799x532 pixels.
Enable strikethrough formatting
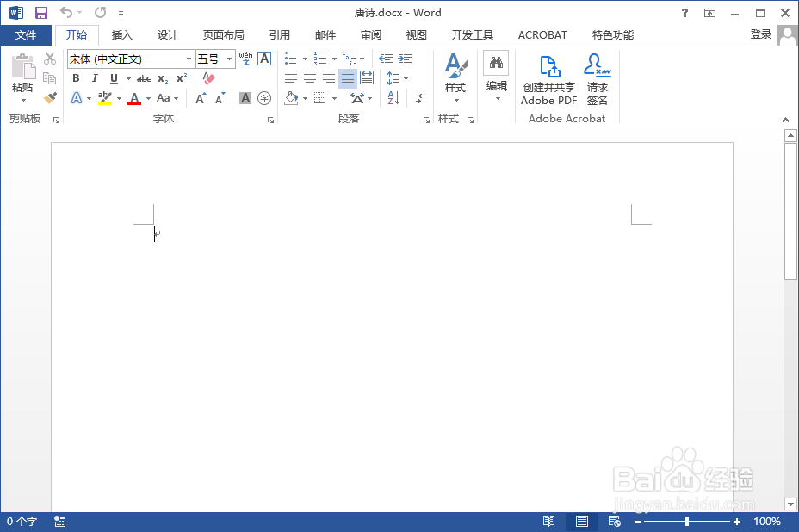coord(143,78)
